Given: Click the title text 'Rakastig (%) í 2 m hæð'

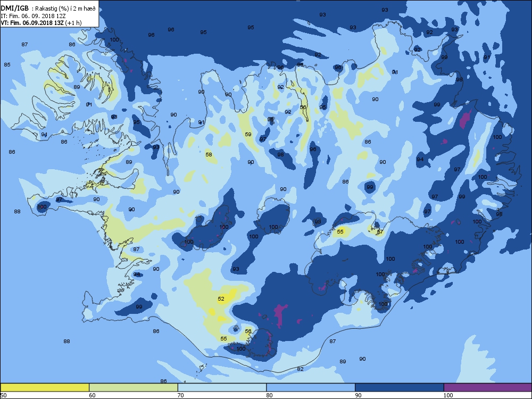Looking at the screenshot, I should 65,9.
